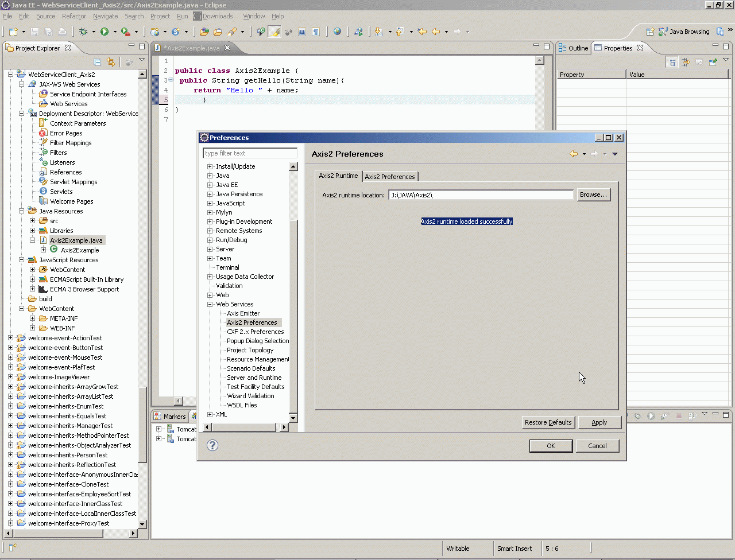Open the Refactor menu
Image resolution: width=735 pixels, height=560 pixels.
[x=73, y=16]
